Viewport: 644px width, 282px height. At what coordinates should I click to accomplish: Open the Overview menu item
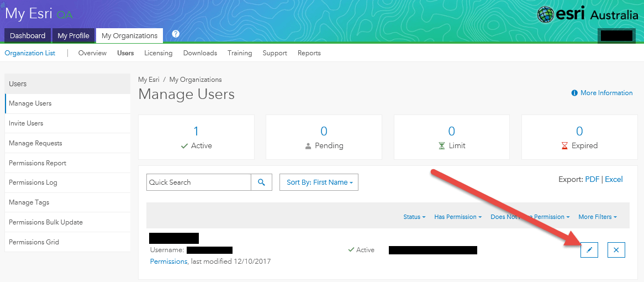(x=92, y=53)
